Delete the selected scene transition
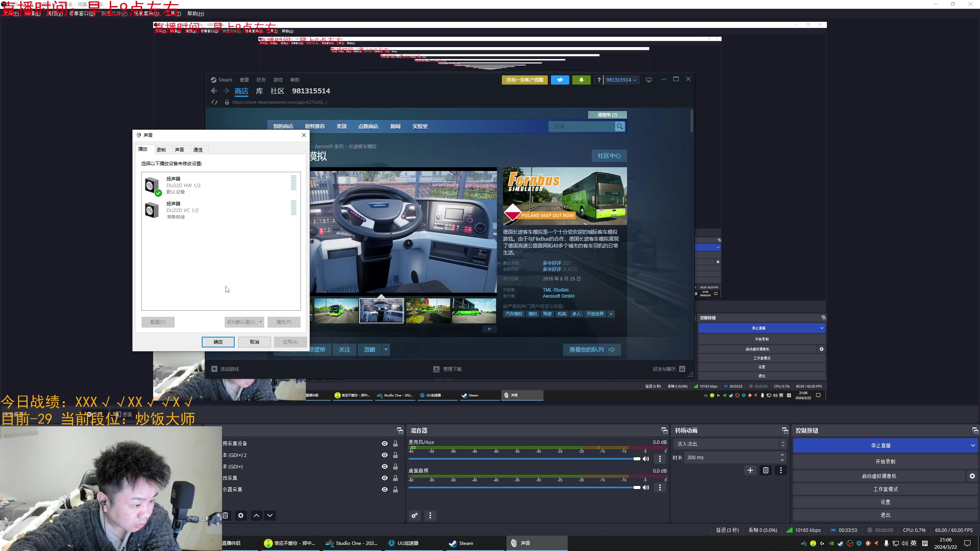Screen dimensions: 980x551 tap(766, 470)
